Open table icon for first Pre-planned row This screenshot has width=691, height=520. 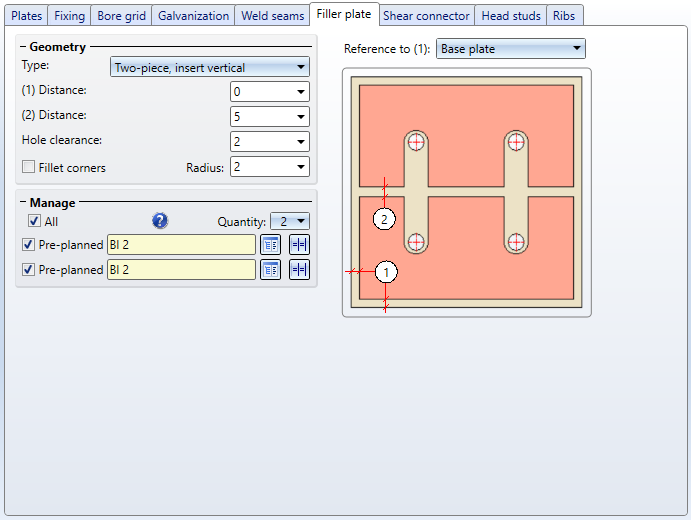coord(270,244)
